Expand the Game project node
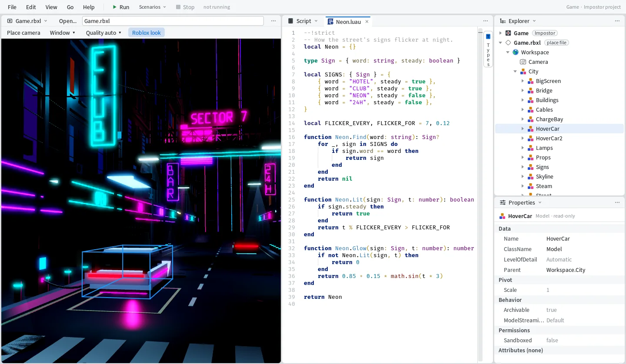 point(500,33)
